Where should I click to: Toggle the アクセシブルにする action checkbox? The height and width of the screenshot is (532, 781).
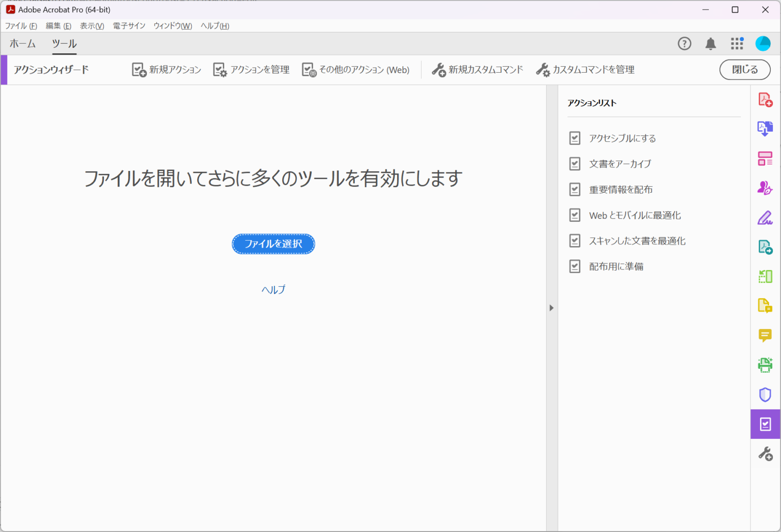pyautogui.click(x=575, y=138)
